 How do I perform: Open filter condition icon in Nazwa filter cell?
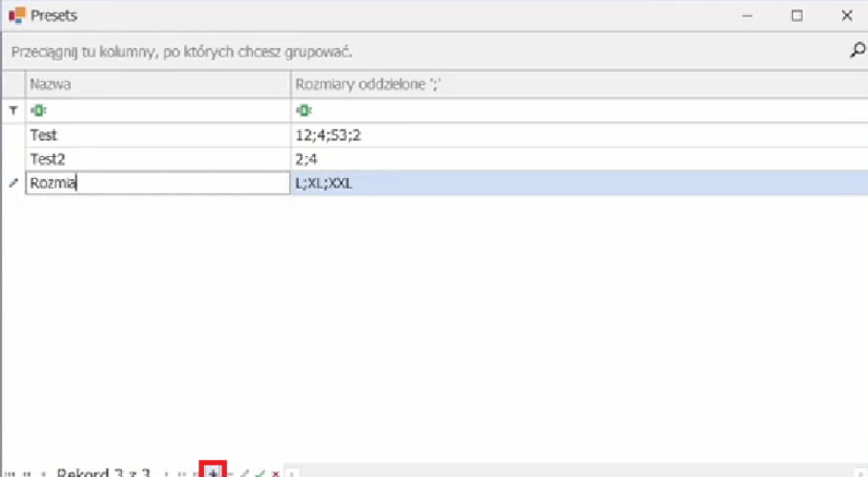click(35, 111)
